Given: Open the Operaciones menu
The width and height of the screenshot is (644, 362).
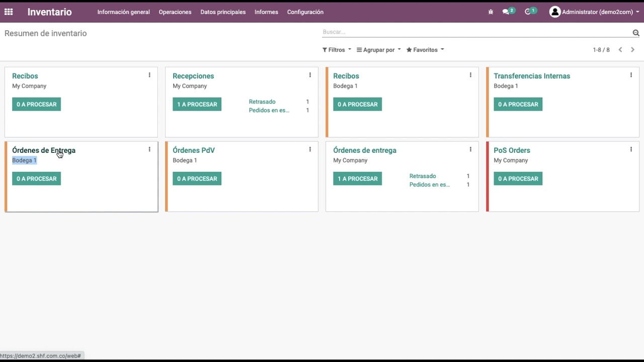Looking at the screenshot, I should click(175, 12).
